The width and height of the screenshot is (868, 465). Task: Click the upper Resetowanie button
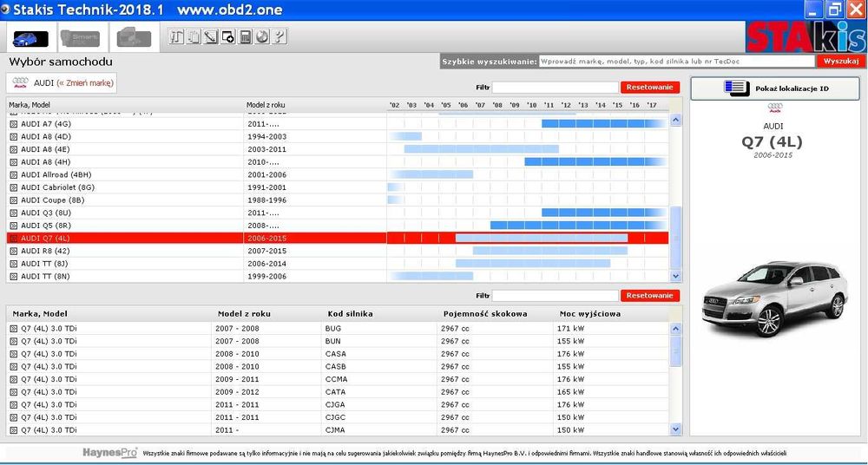[x=650, y=88]
